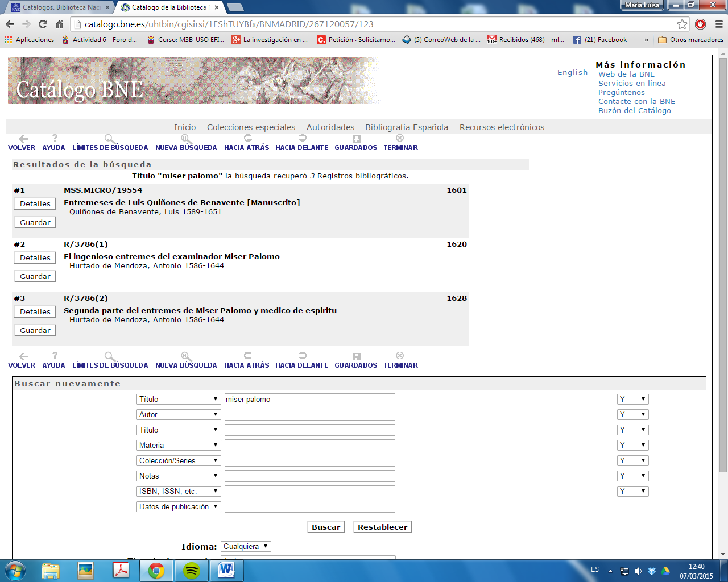Open Datos de publicación dropdown
The width and height of the screenshot is (728, 582).
click(179, 506)
